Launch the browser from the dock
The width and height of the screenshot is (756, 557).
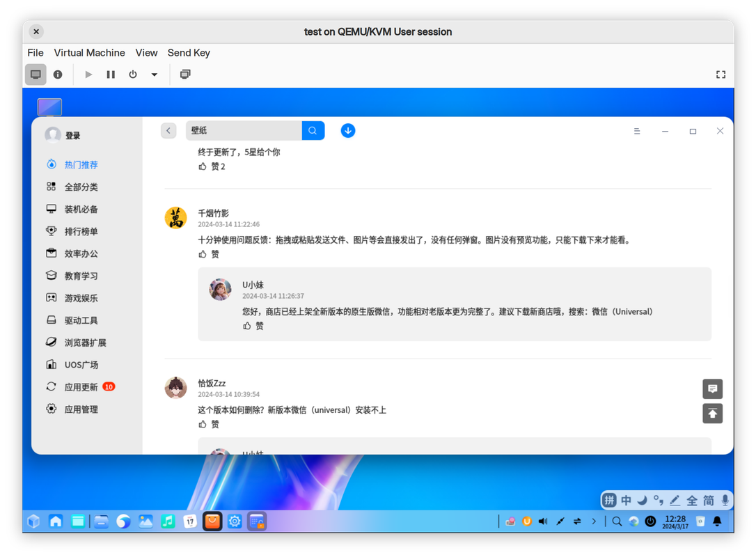[123, 521]
